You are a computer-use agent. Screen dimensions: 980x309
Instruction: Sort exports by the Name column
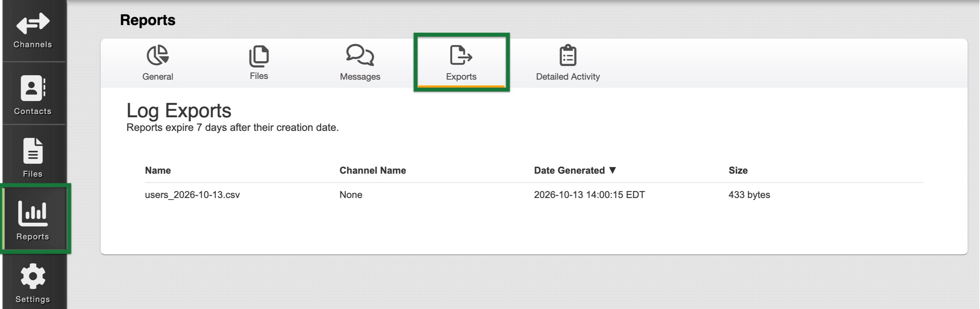tap(158, 170)
